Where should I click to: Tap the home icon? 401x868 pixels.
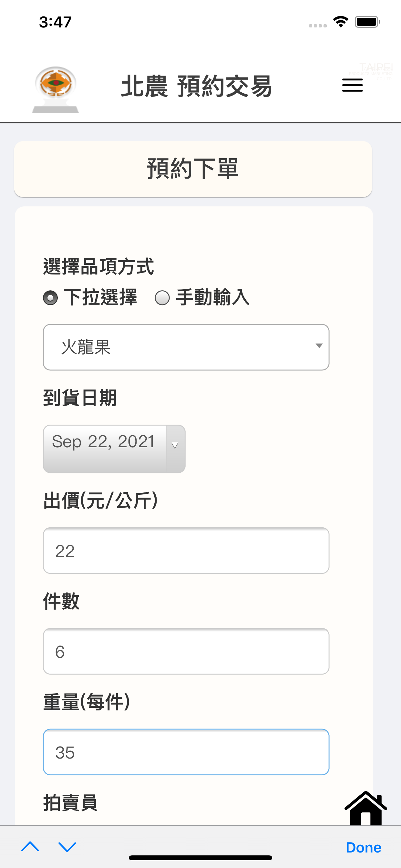coord(365,808)
